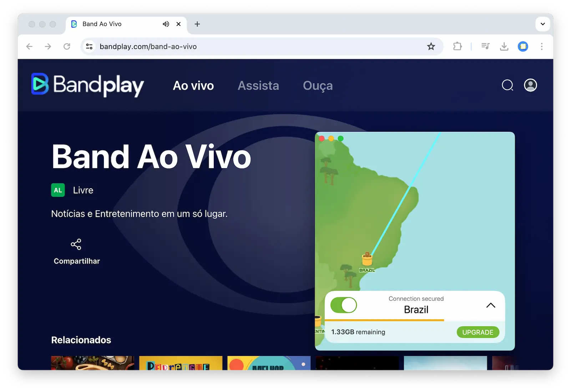Open the Chrome three-dot menu
Viewport: 571px width, 392px height.
542,46
